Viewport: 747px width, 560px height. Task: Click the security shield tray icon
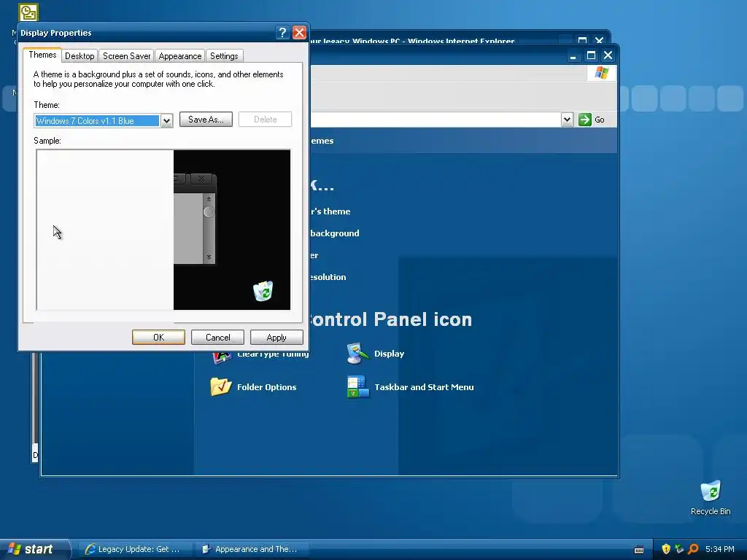coord(665,549)
